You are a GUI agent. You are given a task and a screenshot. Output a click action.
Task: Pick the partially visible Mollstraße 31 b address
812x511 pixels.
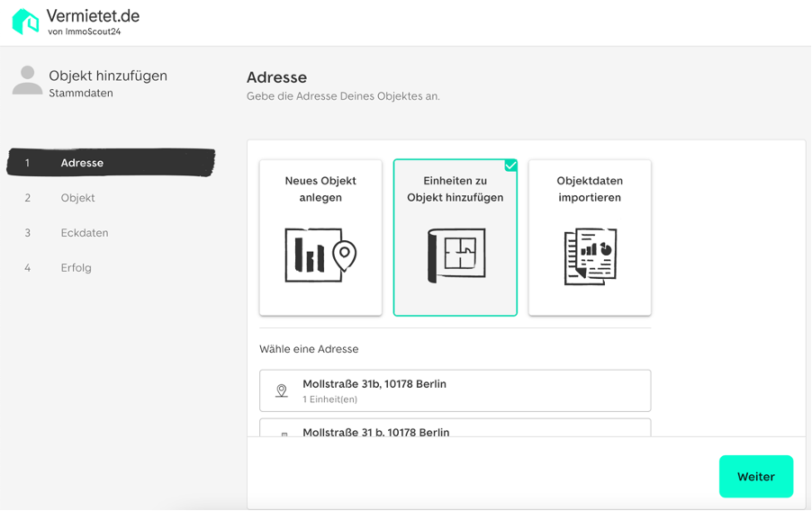pos(456,428)
